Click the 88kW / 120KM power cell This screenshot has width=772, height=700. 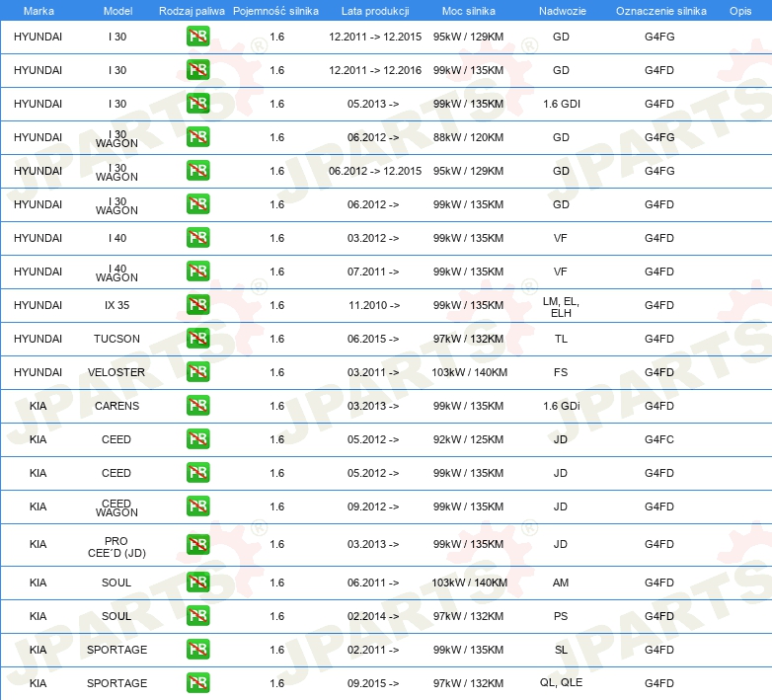tap(468, 137)
